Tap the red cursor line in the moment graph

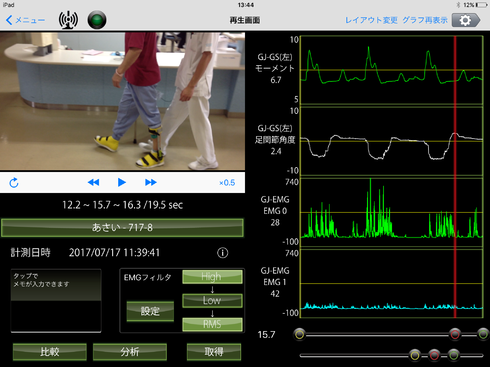click(455, 70)
